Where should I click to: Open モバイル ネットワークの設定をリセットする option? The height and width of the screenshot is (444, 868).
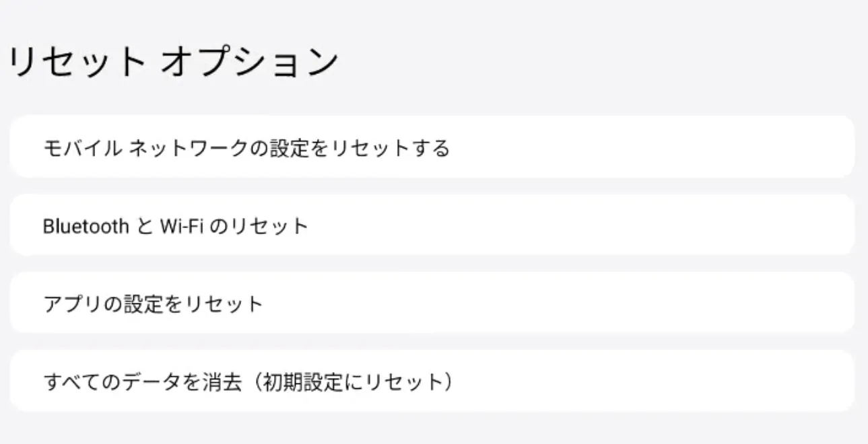coord(246,148)
